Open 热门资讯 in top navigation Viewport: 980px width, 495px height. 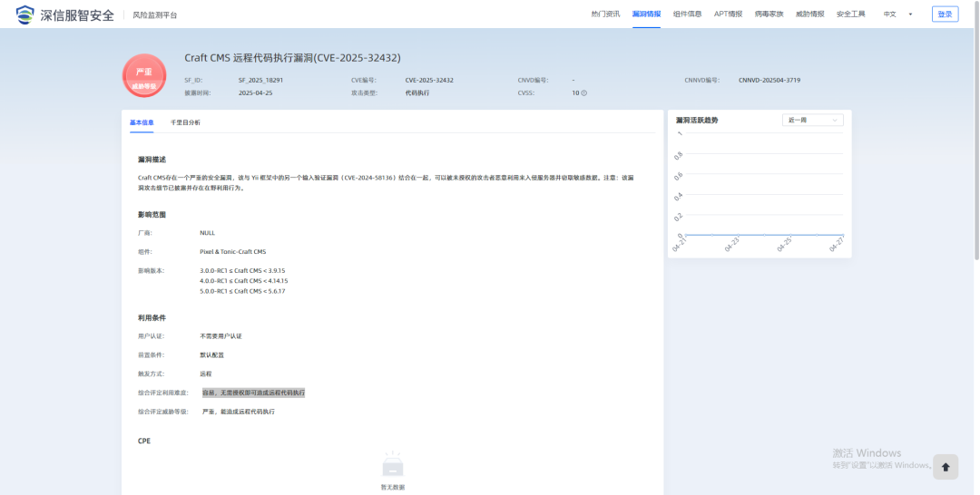[605, 14]
